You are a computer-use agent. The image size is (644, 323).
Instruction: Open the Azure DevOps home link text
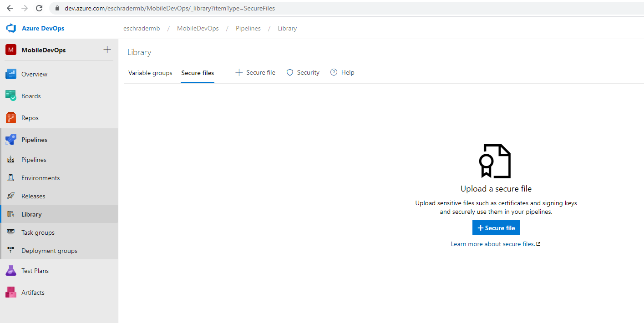point(43,28)
